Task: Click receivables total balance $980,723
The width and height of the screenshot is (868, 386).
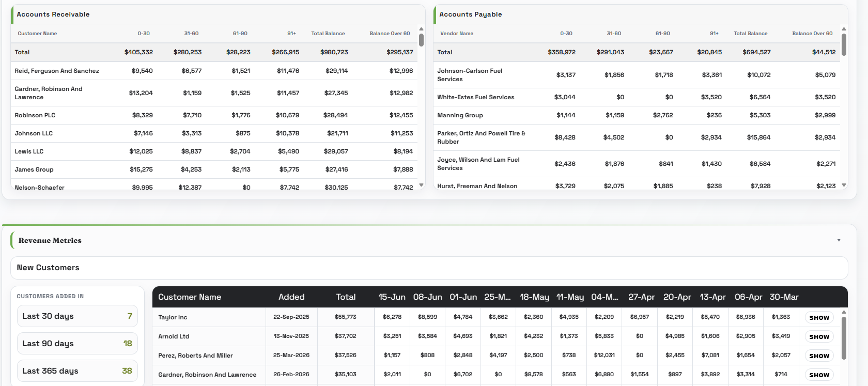Action: click(334, 52)
